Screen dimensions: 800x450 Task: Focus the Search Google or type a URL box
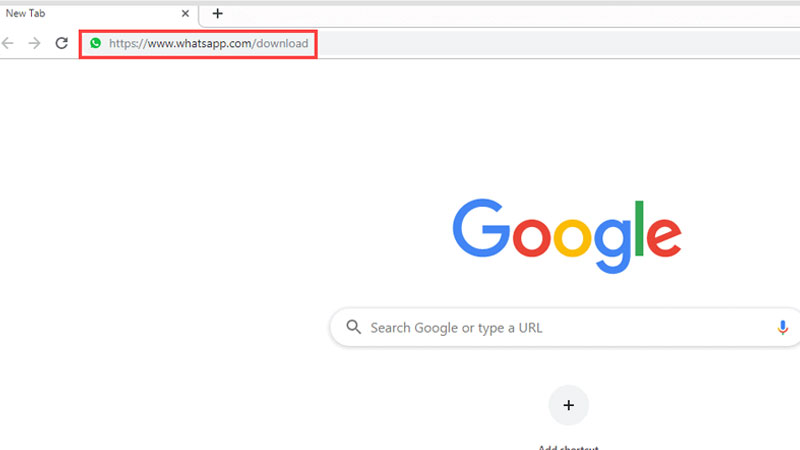point(565,328)
